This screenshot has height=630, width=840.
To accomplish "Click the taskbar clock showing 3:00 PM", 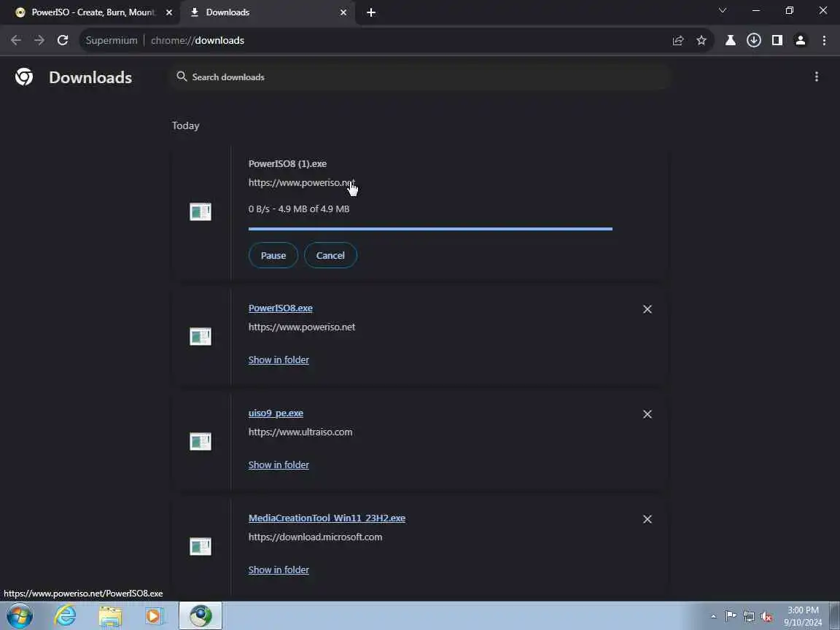I will [803, 616].
